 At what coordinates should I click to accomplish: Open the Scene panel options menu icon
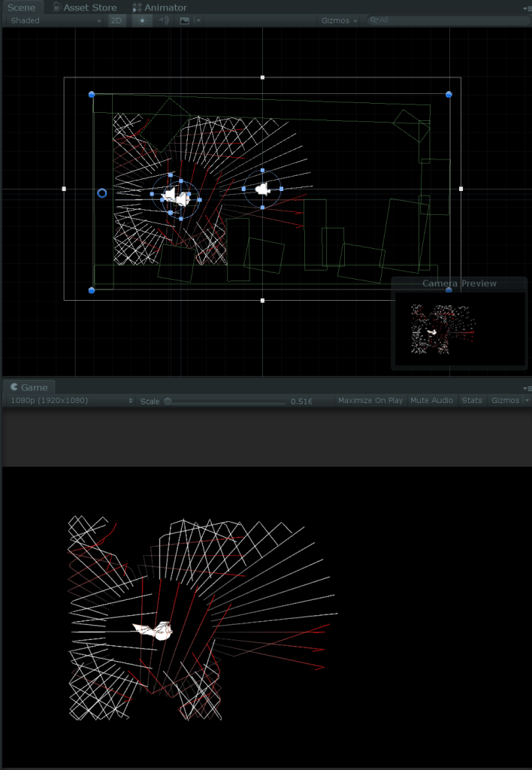tap(527, 8)
